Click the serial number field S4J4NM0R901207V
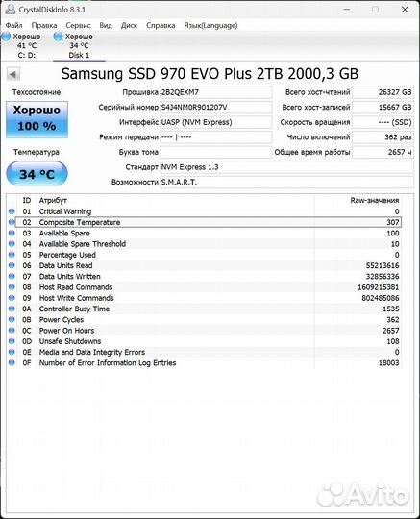Screen dimensions: 420x519 point(216,108)
